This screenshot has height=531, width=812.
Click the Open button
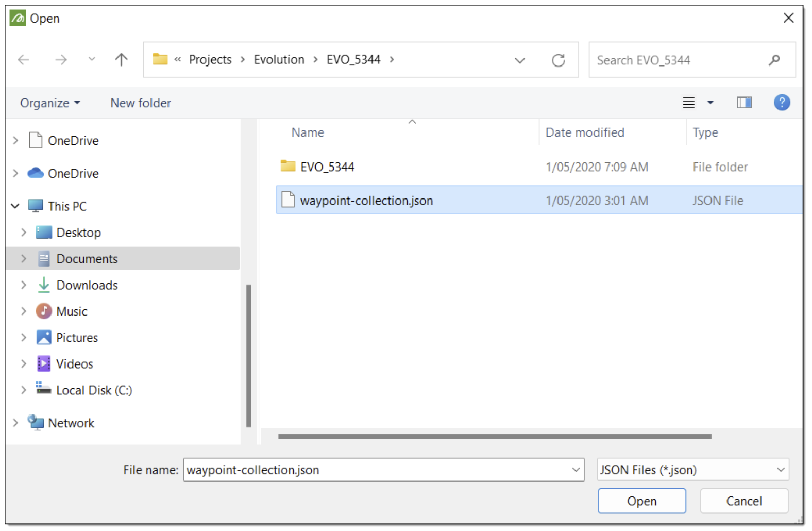(641, 501)
